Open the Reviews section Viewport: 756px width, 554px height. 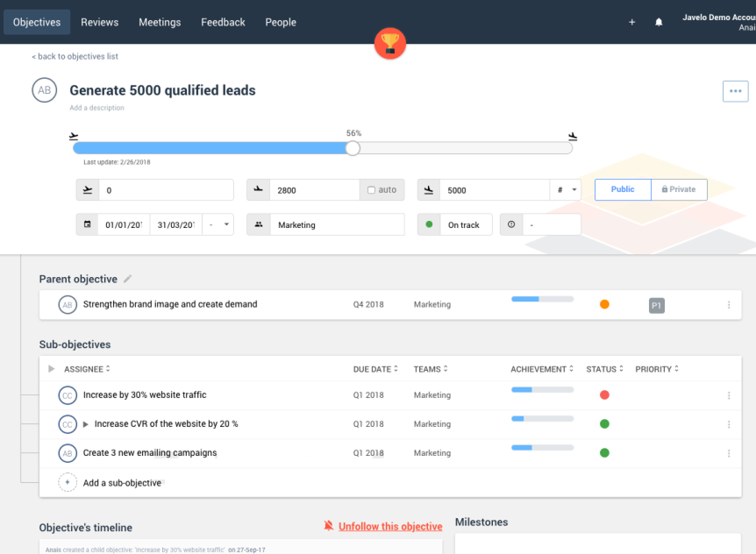point(99,22)
